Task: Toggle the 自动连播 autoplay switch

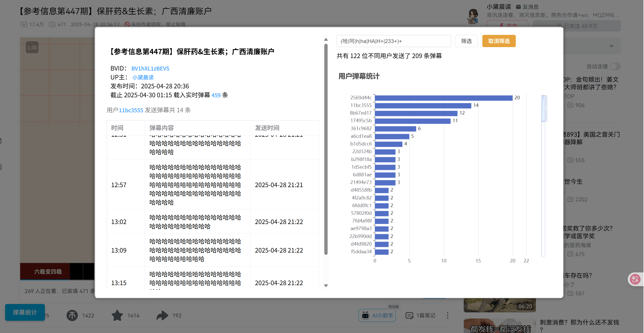Action: point(615,66)
